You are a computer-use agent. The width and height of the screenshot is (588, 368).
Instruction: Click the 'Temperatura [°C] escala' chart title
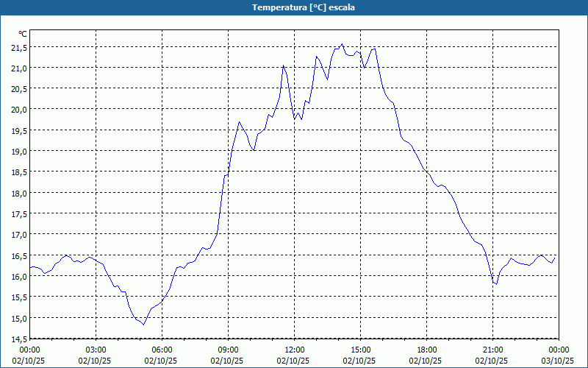294,7
